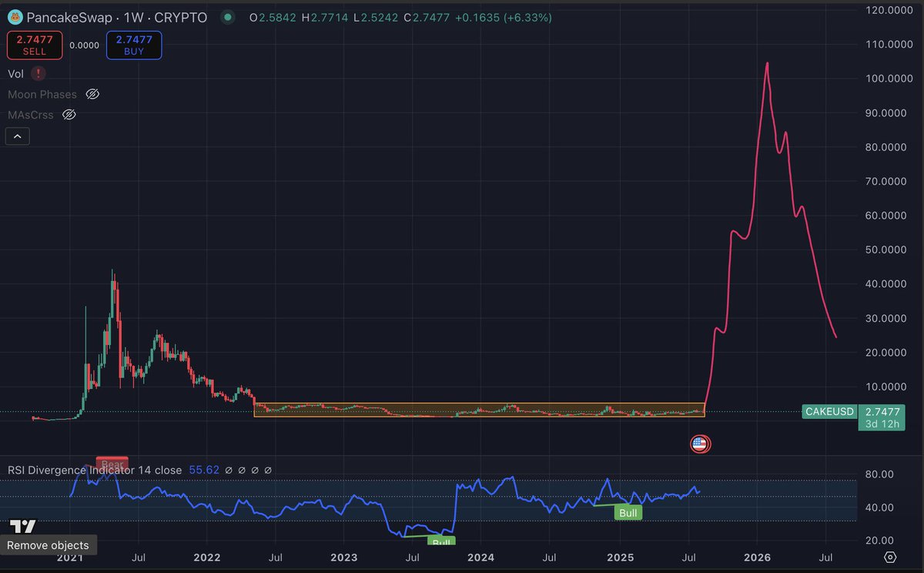Open chart settings gear at bottom right
Image resolution: width=924 pixels, height=573 pixels.
coord(890,557)
